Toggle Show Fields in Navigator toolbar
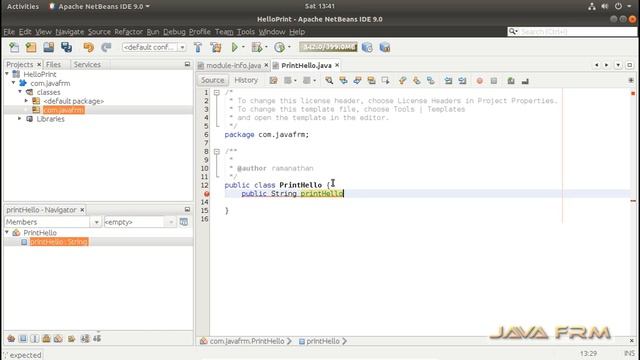The image size is (640, 360). tap(23, 338)
